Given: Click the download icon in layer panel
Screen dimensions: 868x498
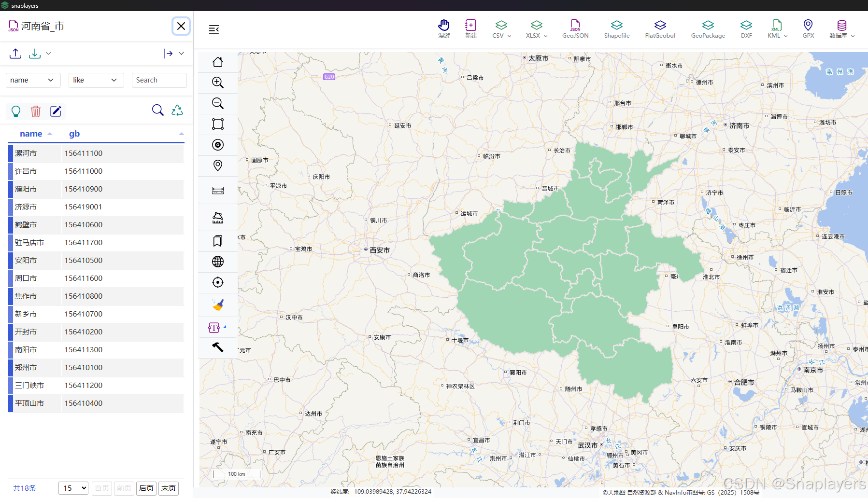Looking at the screenshot, I should [x=35, y=54].
